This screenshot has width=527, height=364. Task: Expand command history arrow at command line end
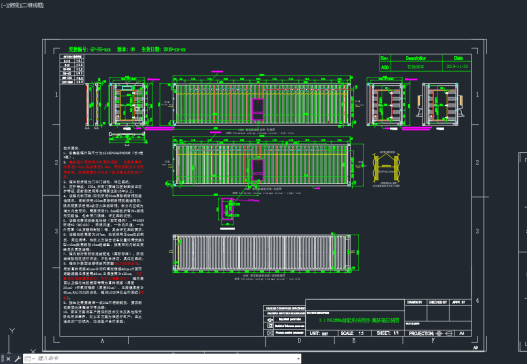point(298,359)
